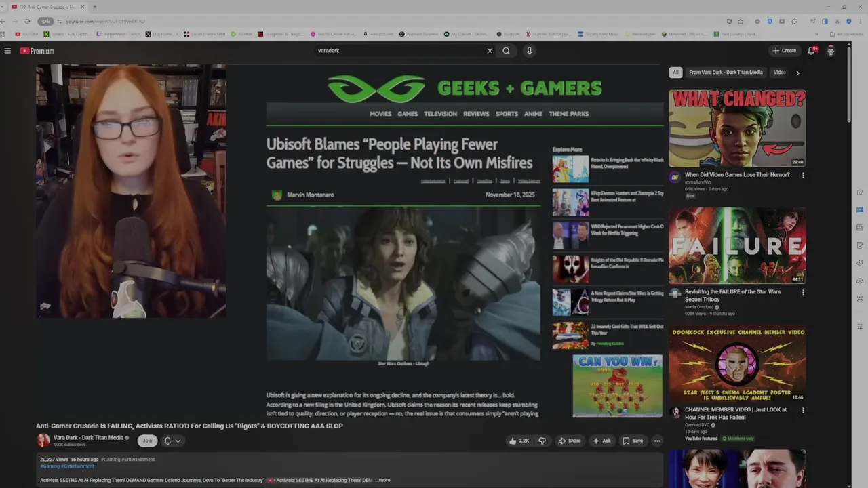Open options for Video Games Lose Humor video
This screenshot has width=868, height=488.
click(x=803, y=175)
